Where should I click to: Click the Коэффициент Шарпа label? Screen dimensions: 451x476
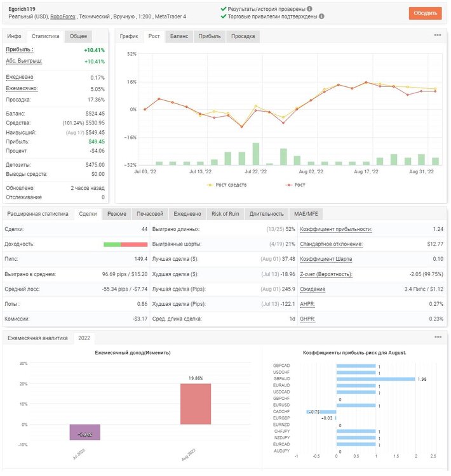326,259
